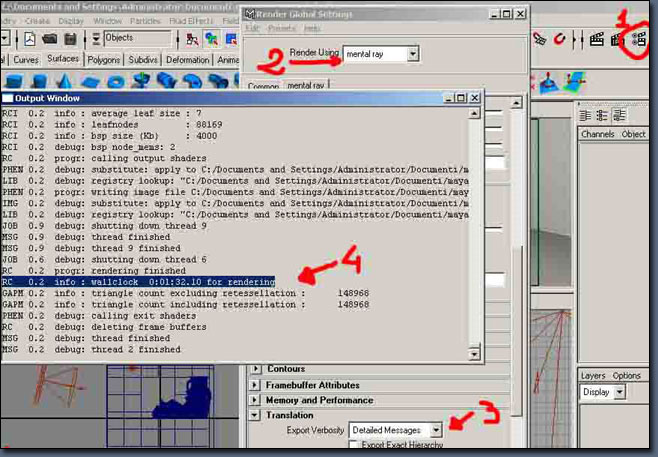
Task: Create a NURBS cylinder from the shelf
Action: [39, 81]
